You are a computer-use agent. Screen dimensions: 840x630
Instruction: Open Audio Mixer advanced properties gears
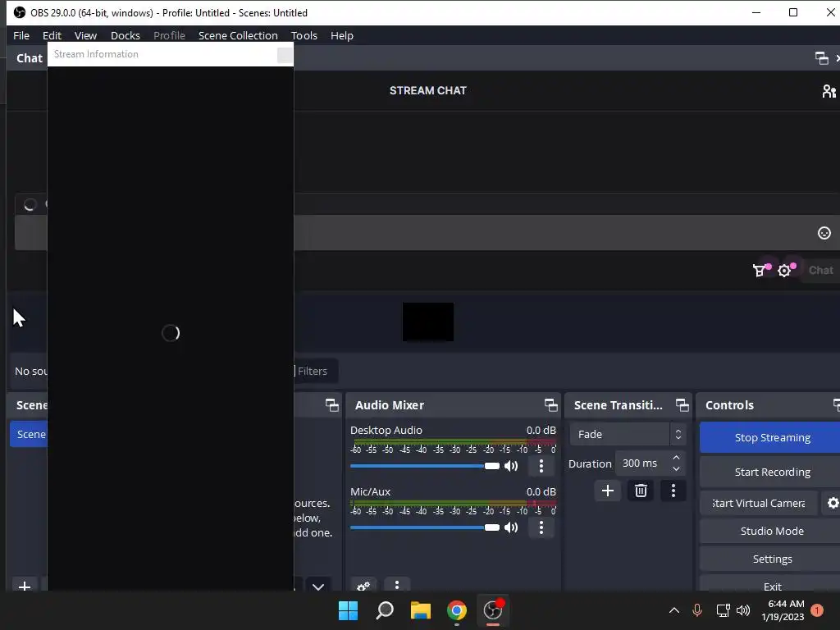363,585
